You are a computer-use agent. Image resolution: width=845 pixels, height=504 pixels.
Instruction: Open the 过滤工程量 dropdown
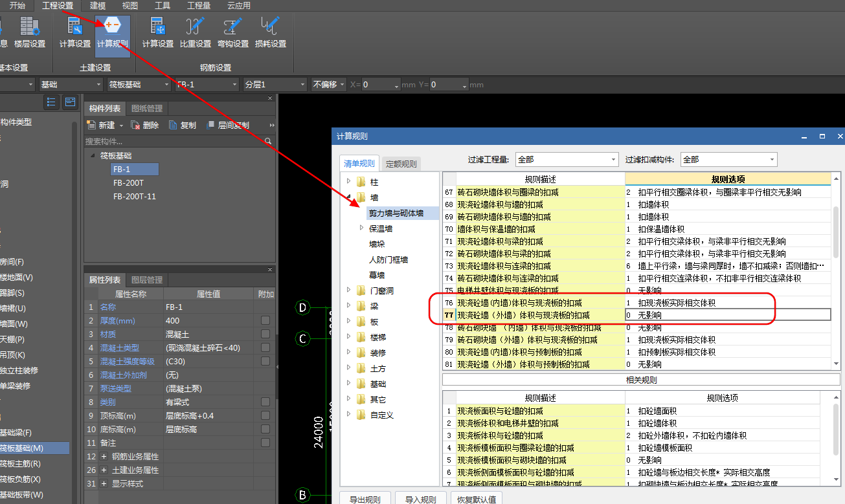566,159
